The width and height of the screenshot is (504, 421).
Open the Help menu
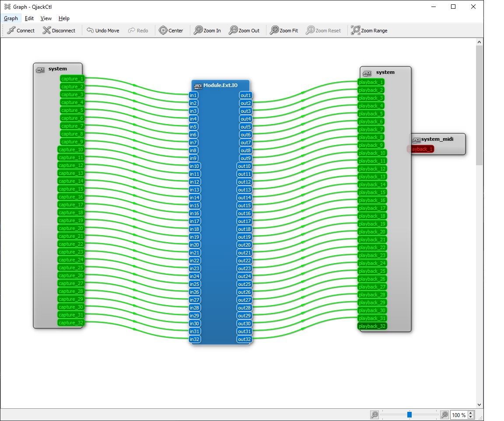click(64, 18)
